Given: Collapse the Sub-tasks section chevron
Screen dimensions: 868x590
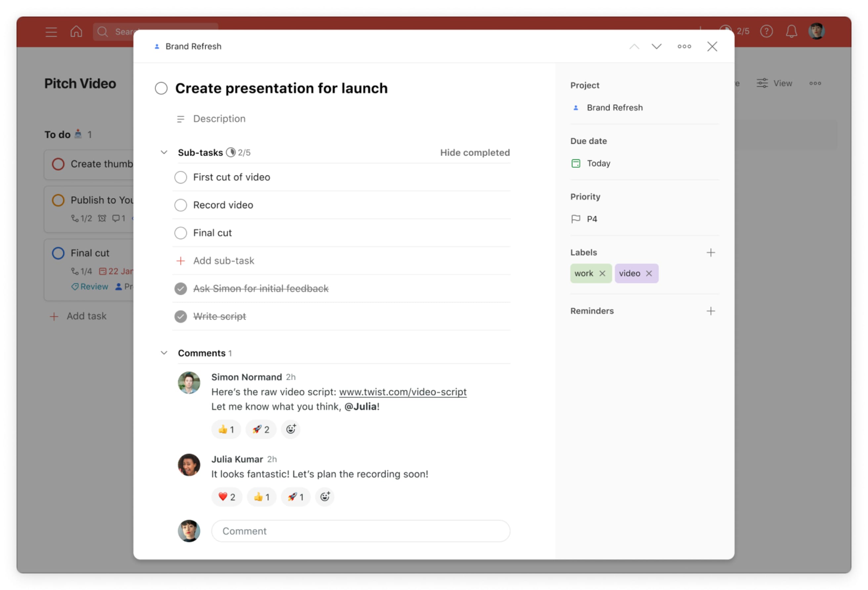Looking at the screenshot, I should tap(164, 152).
